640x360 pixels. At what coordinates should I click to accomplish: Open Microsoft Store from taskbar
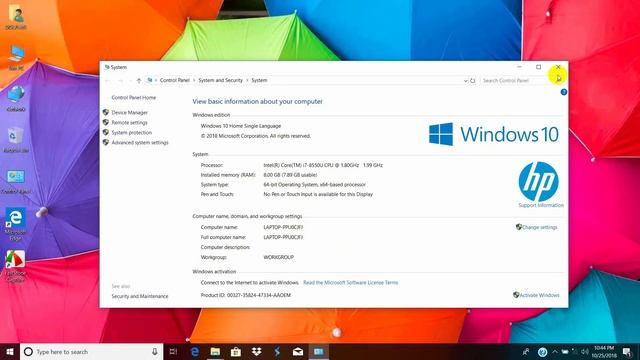point(236,351)
